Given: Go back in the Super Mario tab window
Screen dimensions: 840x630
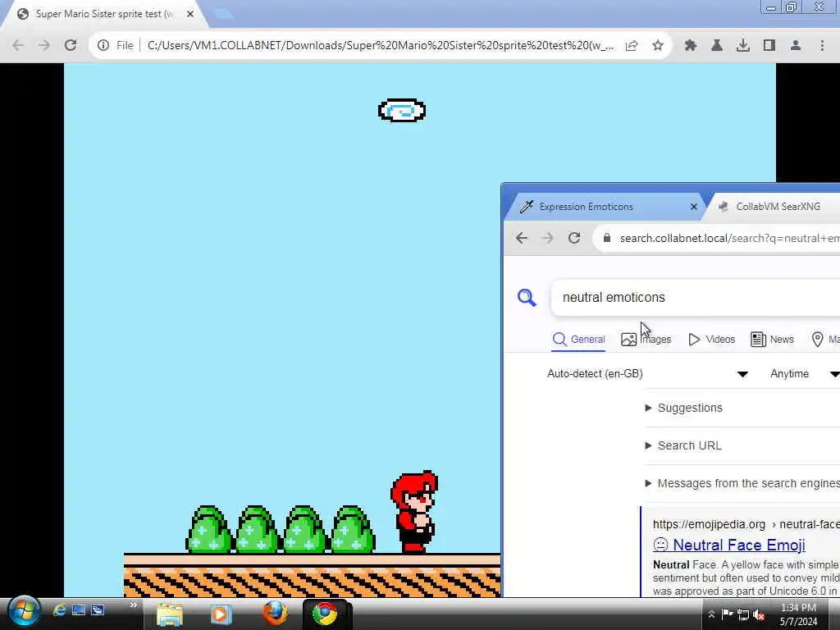Looking at the screenshot, I should (18, 46).
